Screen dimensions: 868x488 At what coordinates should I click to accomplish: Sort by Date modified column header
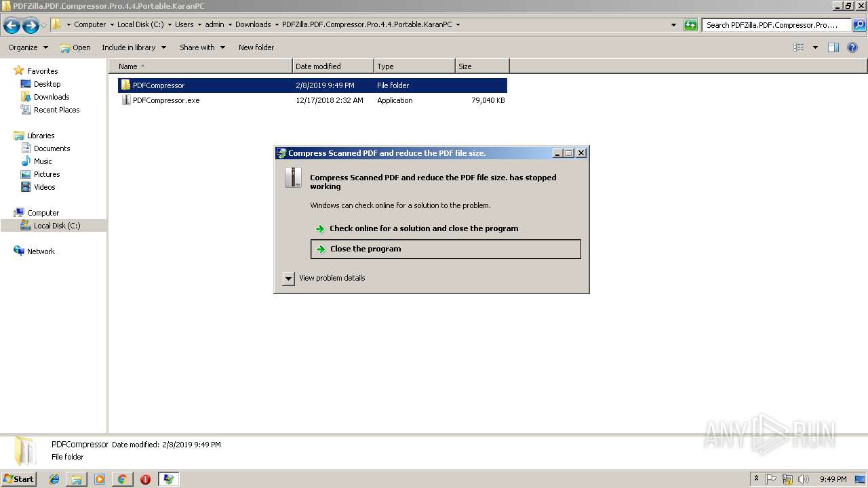[x=333, y=66]
